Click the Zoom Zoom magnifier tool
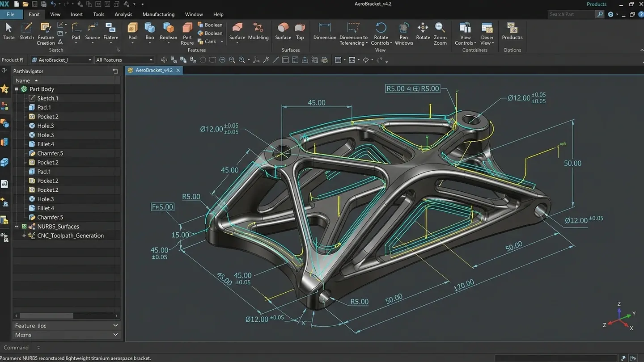This screenshot has height=362, width=644. point(440,34)
